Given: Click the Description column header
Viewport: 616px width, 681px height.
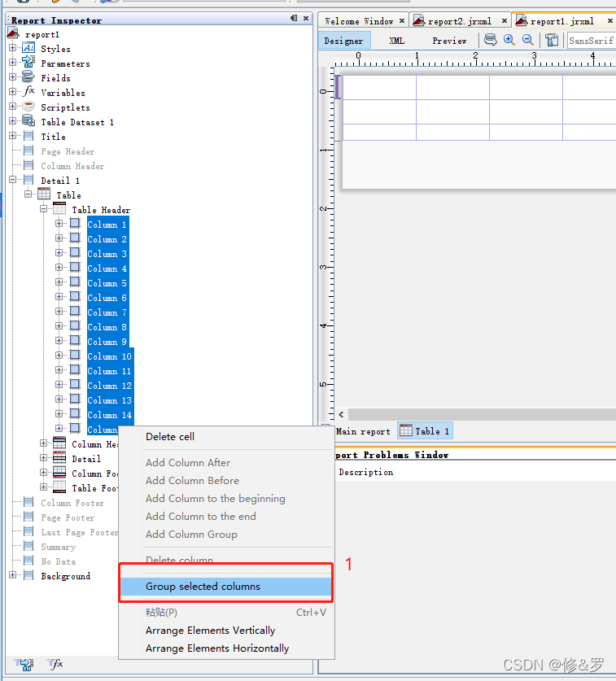Looking at the screenshot, I should [x=366, y=472].
